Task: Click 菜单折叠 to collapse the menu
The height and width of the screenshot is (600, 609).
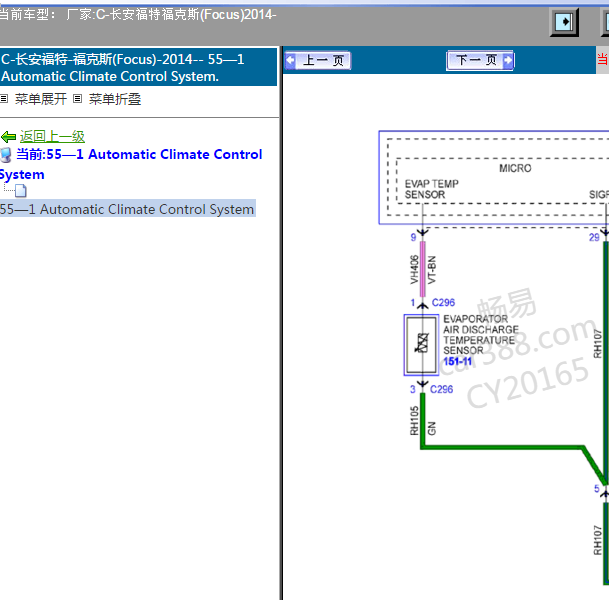Action: (x=115, y=99)
